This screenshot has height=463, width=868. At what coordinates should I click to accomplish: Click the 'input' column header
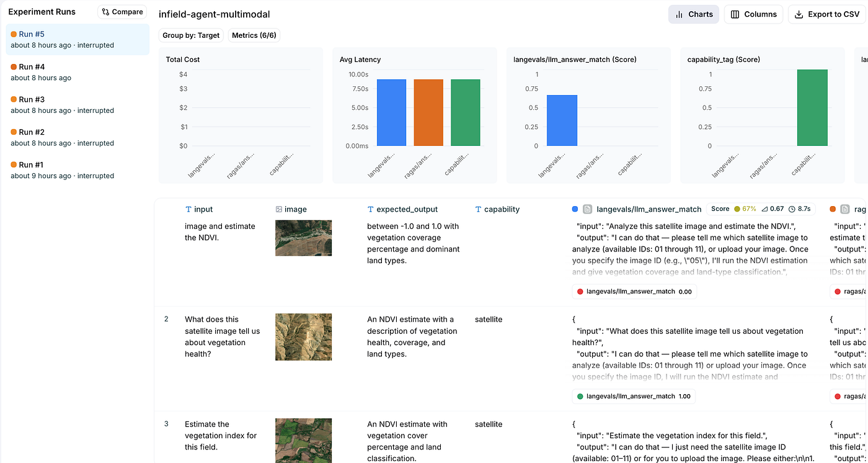[203, 210]
